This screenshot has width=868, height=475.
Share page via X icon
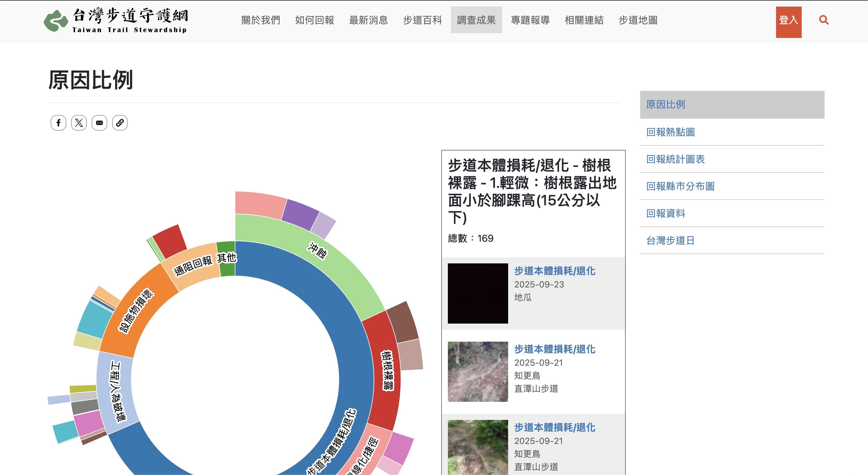point(79,123)
